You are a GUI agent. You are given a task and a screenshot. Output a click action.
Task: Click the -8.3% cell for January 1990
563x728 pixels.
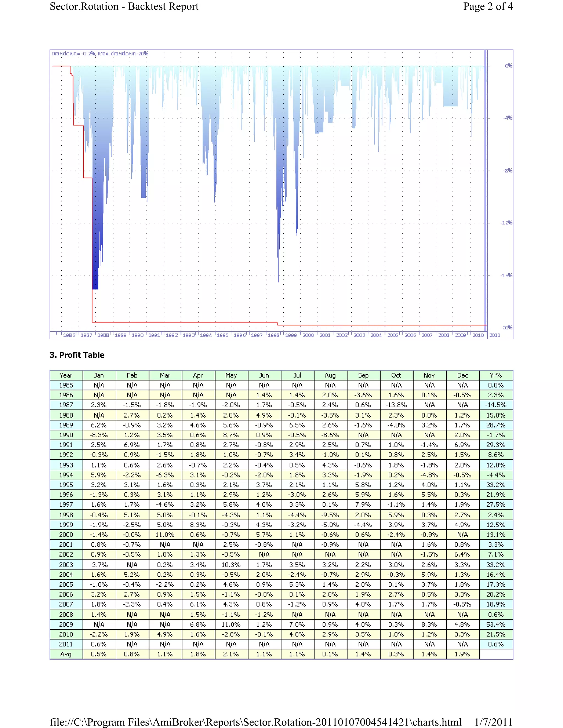99,435
